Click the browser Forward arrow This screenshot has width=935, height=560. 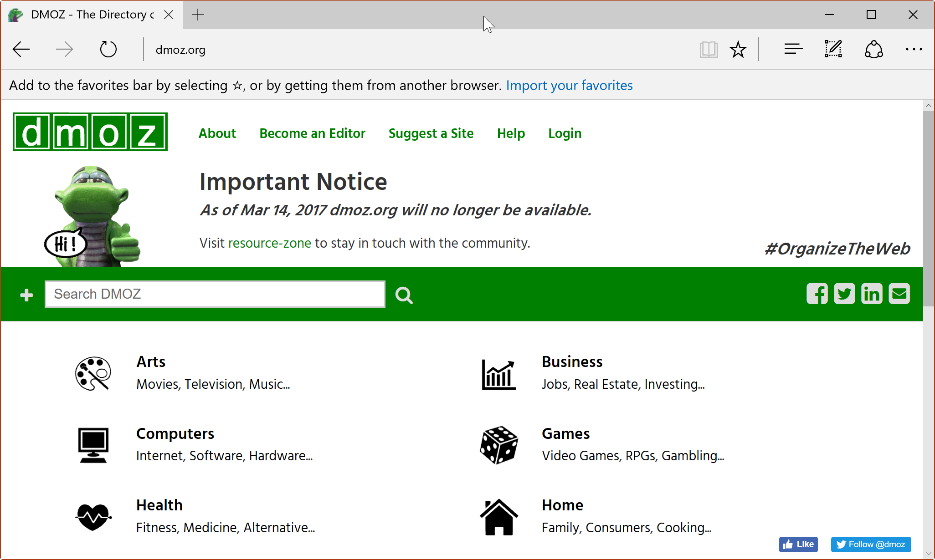coord(64,49)
